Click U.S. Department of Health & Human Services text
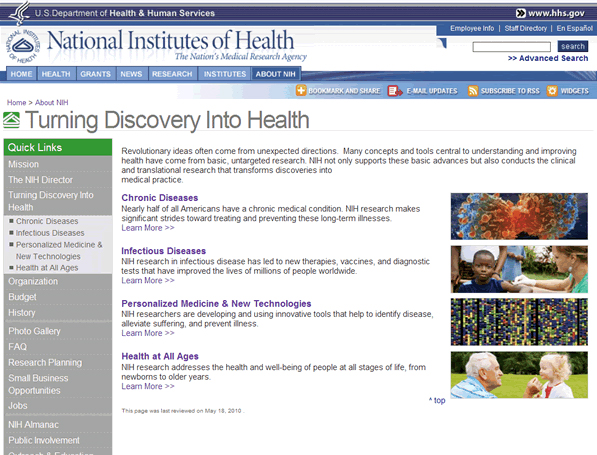The image size is (597, 455). (x=125, y=13)
